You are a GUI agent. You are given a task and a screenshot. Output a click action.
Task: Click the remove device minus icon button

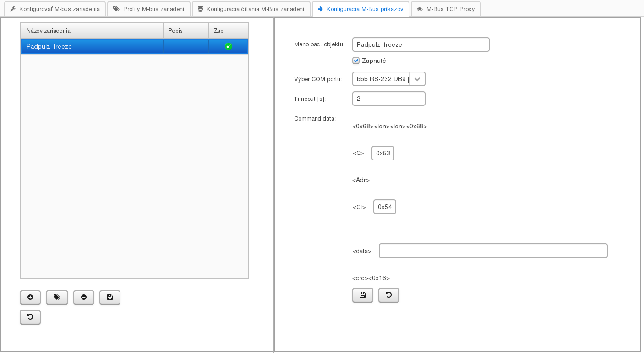(84, 298)
